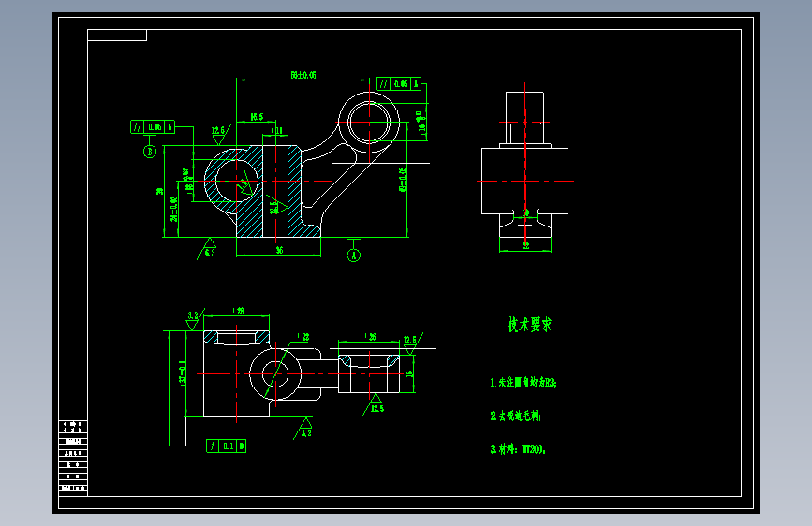Select note 3 material HT200
The width and height of the screenshot is (812, 526).
click(x=518, y=449)
